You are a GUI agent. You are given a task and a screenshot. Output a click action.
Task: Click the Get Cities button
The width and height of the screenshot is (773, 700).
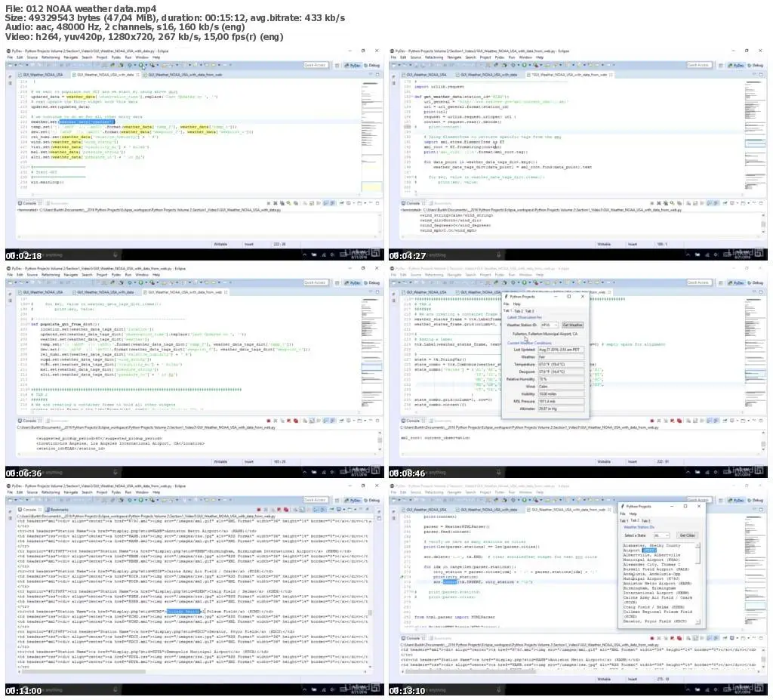click(687, 535)
